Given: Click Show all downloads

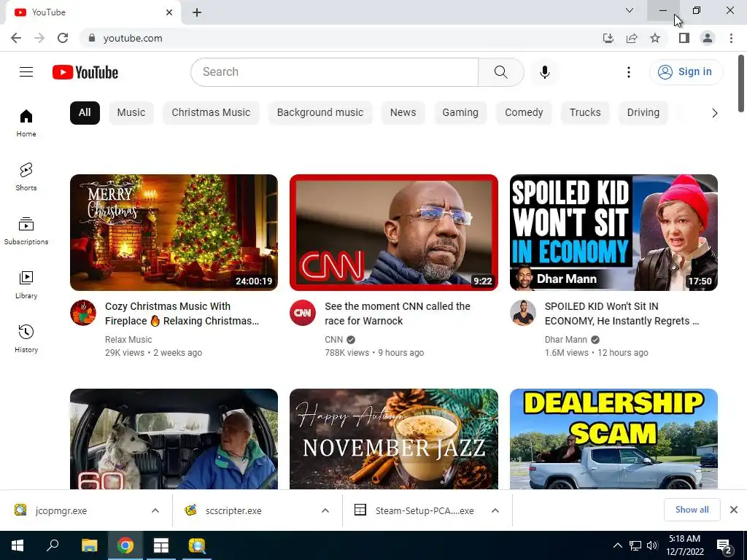Looking at the screenshot, I should (692, 510).
